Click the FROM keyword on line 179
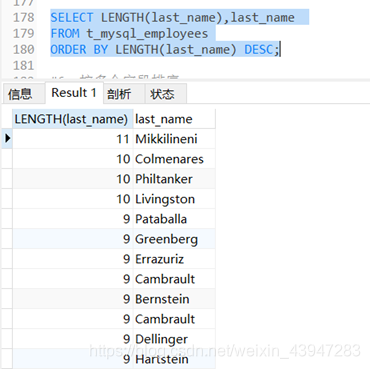370x369 pixels. pyautogui.click(x=65, y=33)
